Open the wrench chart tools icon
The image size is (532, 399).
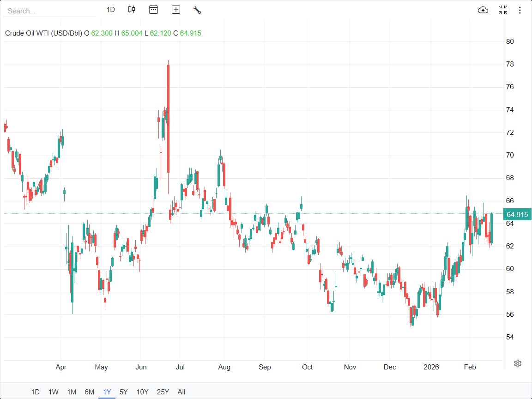(x=197, y=10)
